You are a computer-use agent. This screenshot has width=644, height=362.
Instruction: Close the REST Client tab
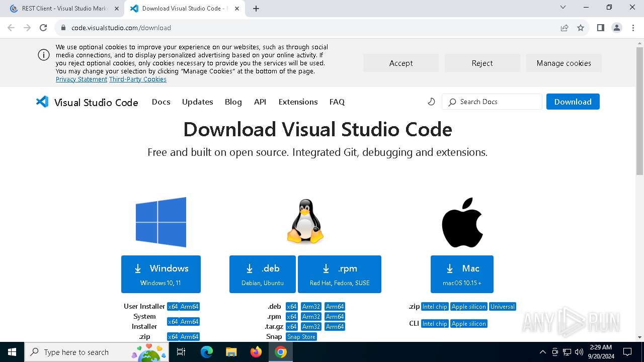click(117, 9)
